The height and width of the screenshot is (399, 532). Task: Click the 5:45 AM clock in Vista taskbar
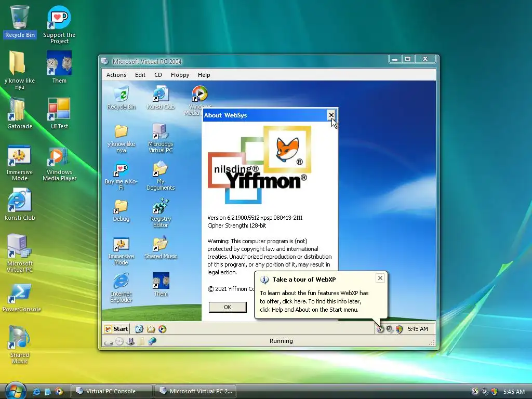[x=514, y=392]
